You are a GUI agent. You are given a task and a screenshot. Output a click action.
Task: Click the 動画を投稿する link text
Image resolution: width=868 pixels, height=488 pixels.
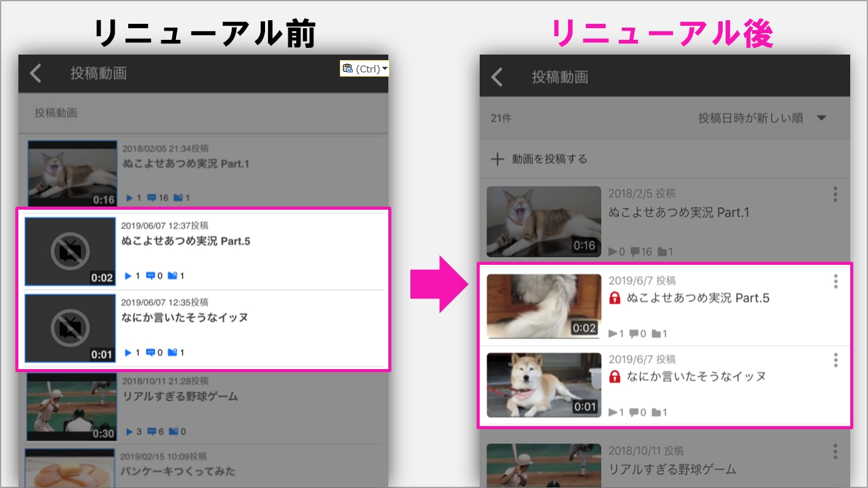(550, 159)
